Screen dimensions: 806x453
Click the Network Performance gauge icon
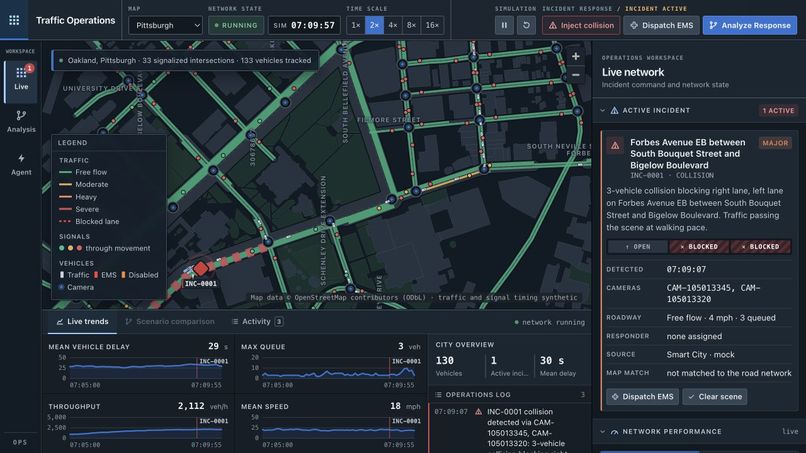pos(614,432)
